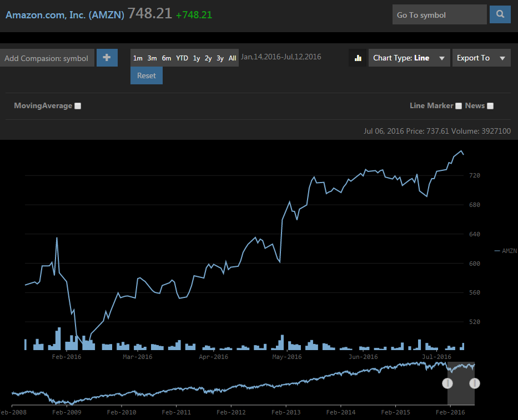Click the date range text Jan,14,2016-Jul,12,2016
Image resolution: width=518 pixels, height=420 pixels.
tap(281, 57)
